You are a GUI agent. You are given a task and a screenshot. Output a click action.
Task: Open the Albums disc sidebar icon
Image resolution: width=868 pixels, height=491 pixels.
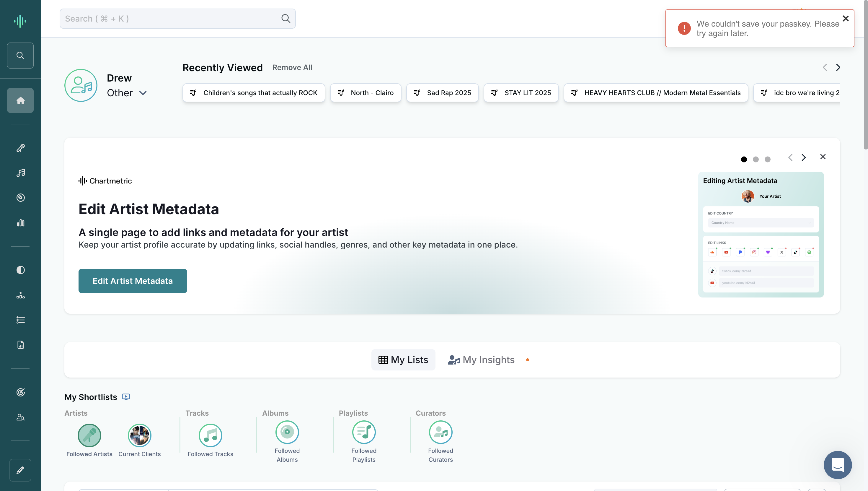click(x=21, y=198)
